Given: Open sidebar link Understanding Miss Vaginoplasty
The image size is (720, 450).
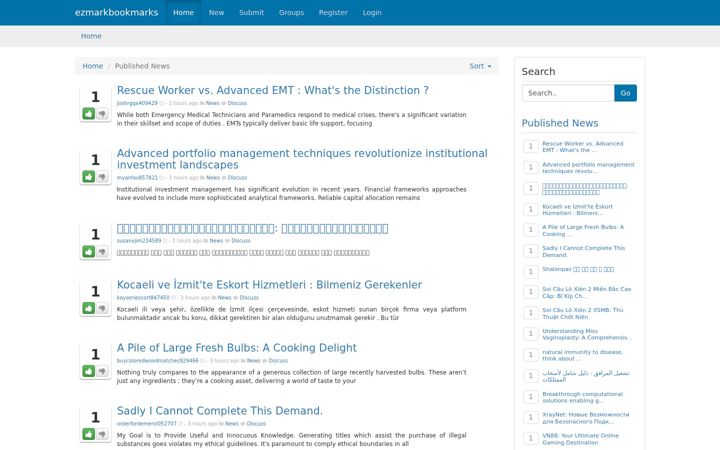Looking at the screenshot, I should [x=587, y=334].
